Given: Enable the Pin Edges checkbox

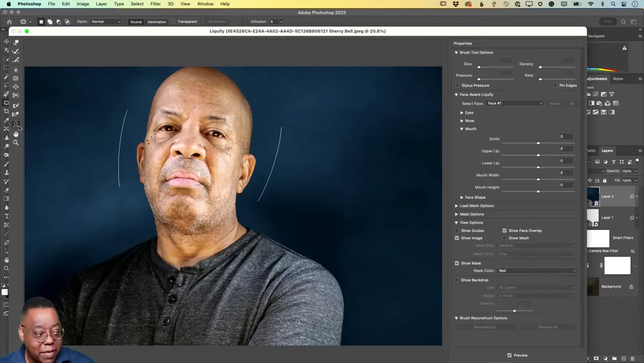Looking at the screenshot, I should (555, 85).
